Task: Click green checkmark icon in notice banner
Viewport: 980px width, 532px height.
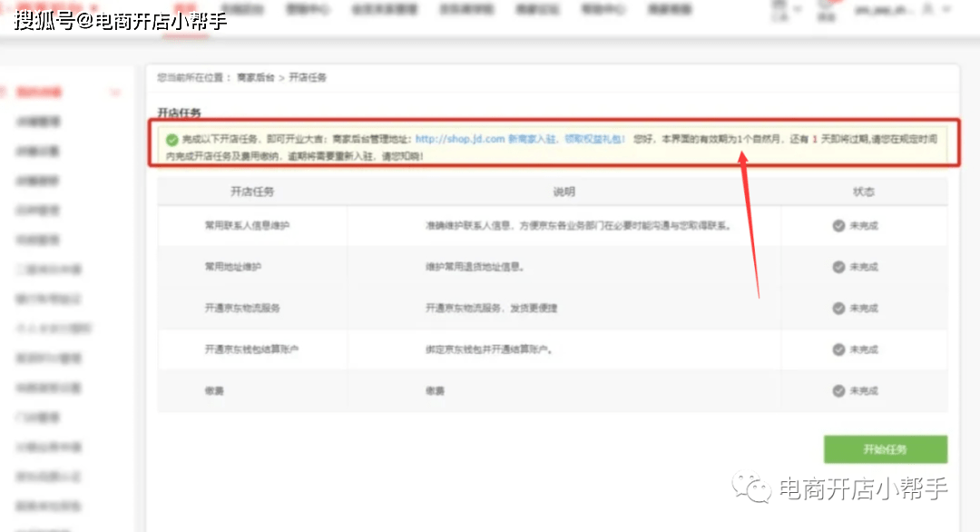Action: tap(171, 140)
